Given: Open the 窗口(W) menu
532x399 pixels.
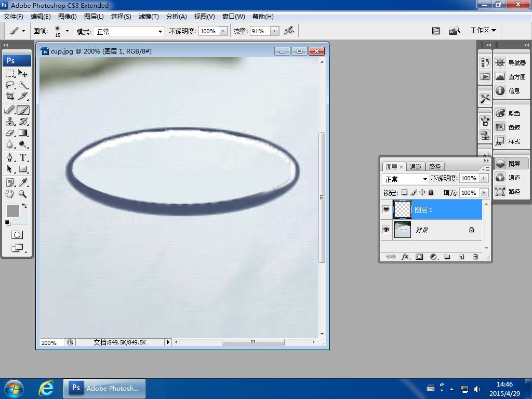Looking at the screenshot, I should click(233, 16).
